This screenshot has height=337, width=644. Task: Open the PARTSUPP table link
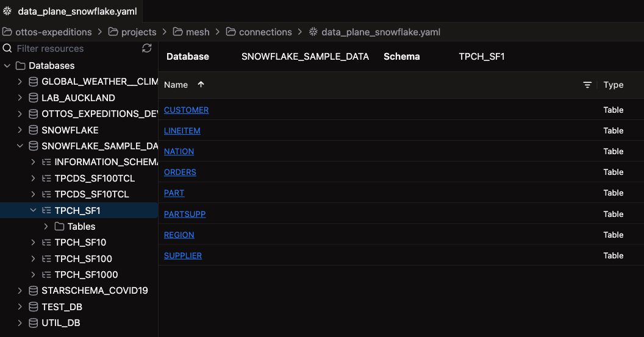[185, 215]
